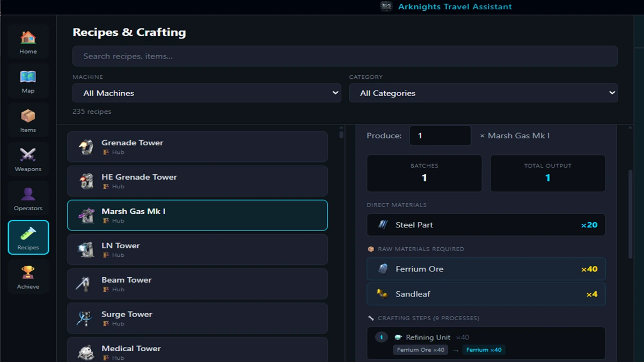Select the Medical Tower recipe
This screenshot has width=644, height=362.
pyautogui.click(x=197, y=350)
